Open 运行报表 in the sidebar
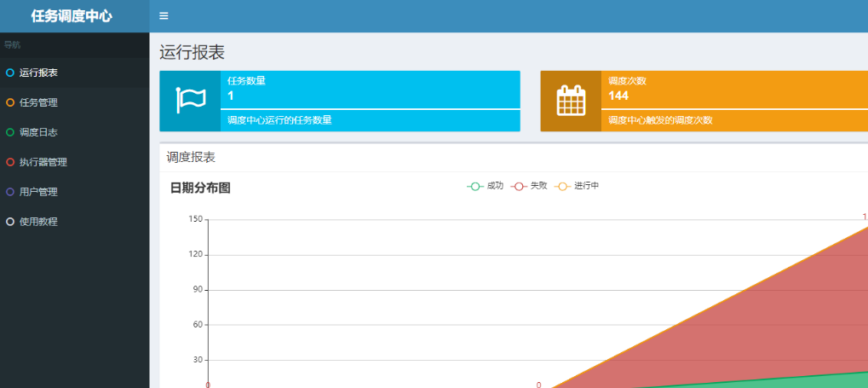868x388 pixels. tap(74, 72)
